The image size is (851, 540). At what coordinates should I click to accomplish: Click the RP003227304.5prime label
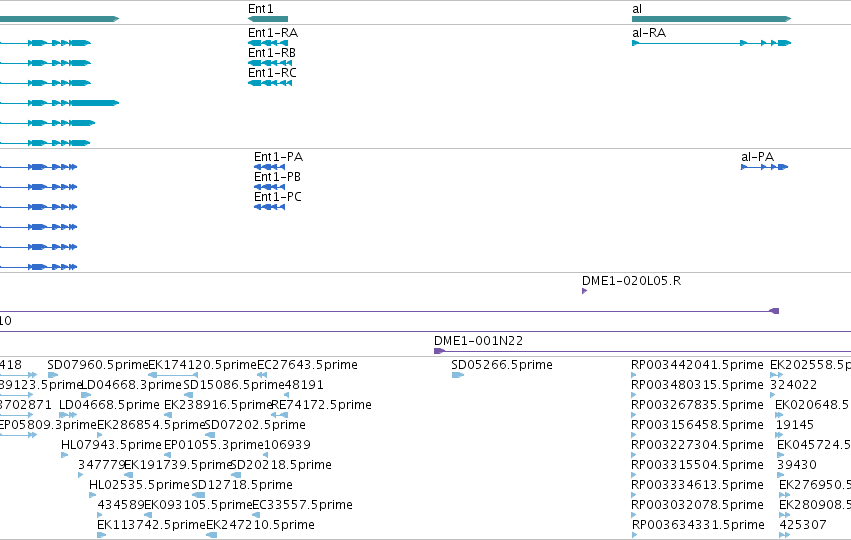click(x=697, y=445)
